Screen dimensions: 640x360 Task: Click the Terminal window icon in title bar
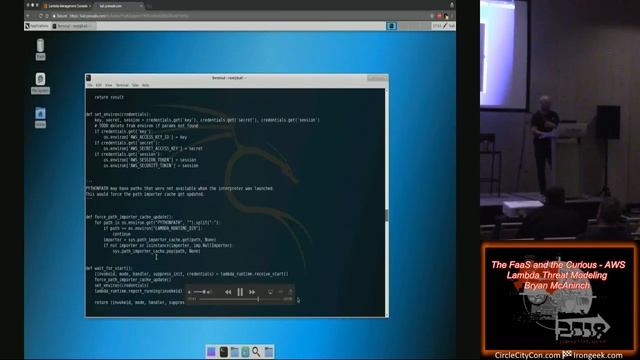click(x=89, y=78)
